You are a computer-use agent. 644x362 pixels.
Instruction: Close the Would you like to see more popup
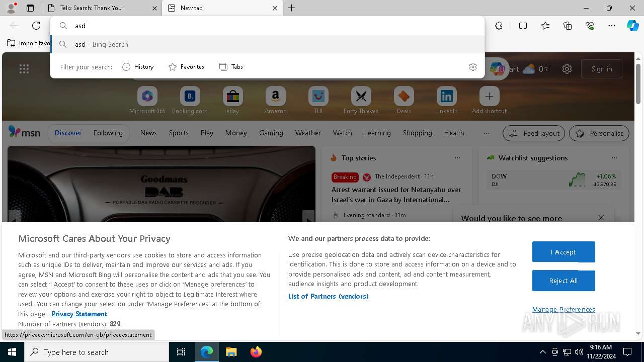coord(601,218)
